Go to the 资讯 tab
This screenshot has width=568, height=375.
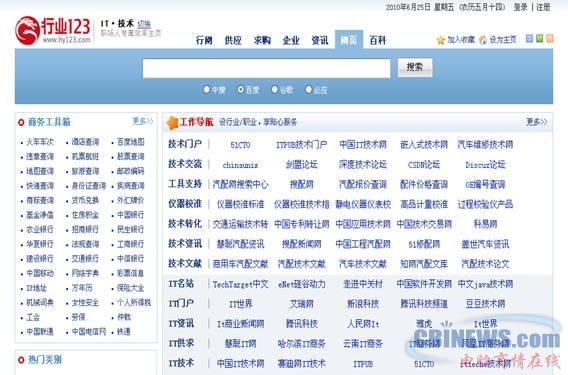pos(320,40)
